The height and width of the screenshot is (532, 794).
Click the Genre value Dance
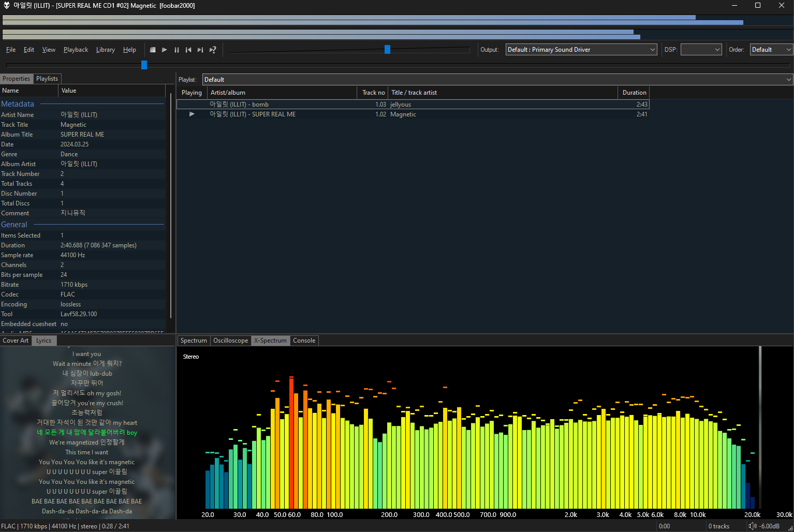pyautogui.click(x=69, y=154)
